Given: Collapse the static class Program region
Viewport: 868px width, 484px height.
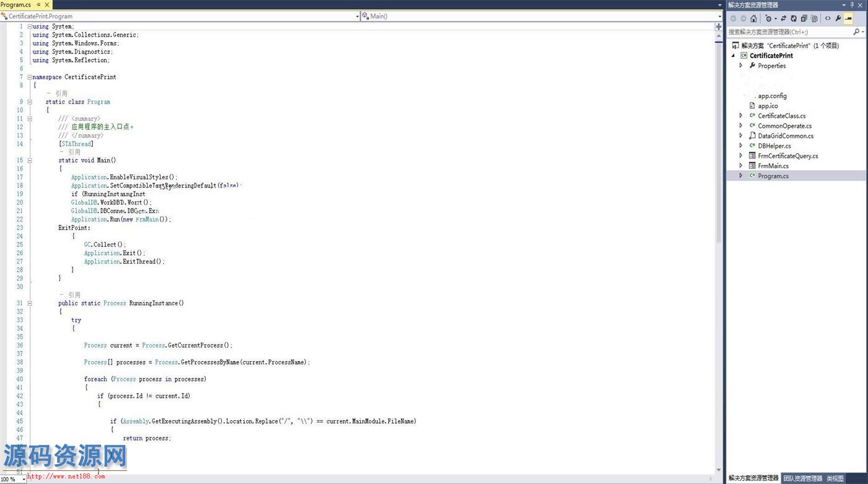Looking at the screenshot, I should click(29, 102).
